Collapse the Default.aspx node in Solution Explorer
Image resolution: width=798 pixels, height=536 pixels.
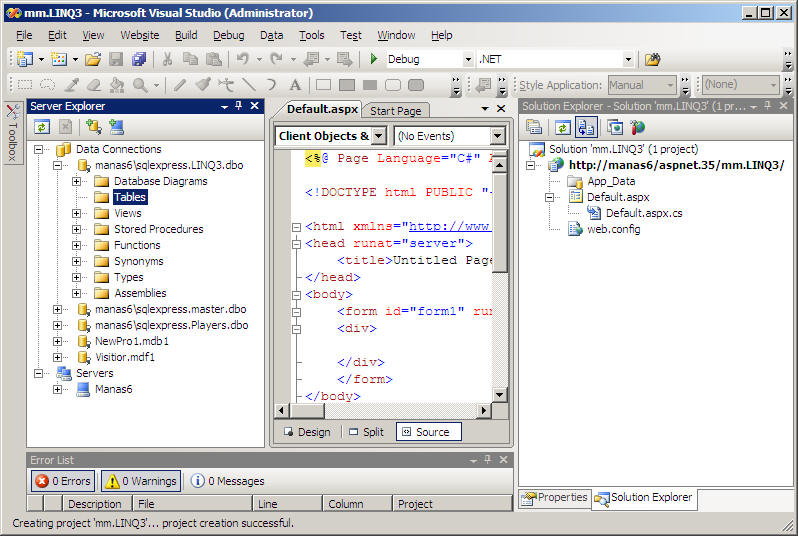coord(550,197)
